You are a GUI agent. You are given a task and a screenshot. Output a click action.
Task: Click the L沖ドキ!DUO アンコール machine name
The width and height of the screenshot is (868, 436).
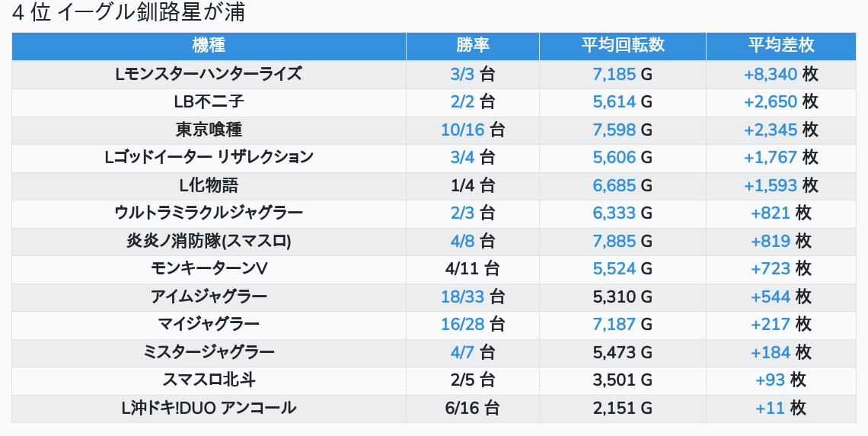(x=209, y=408)
